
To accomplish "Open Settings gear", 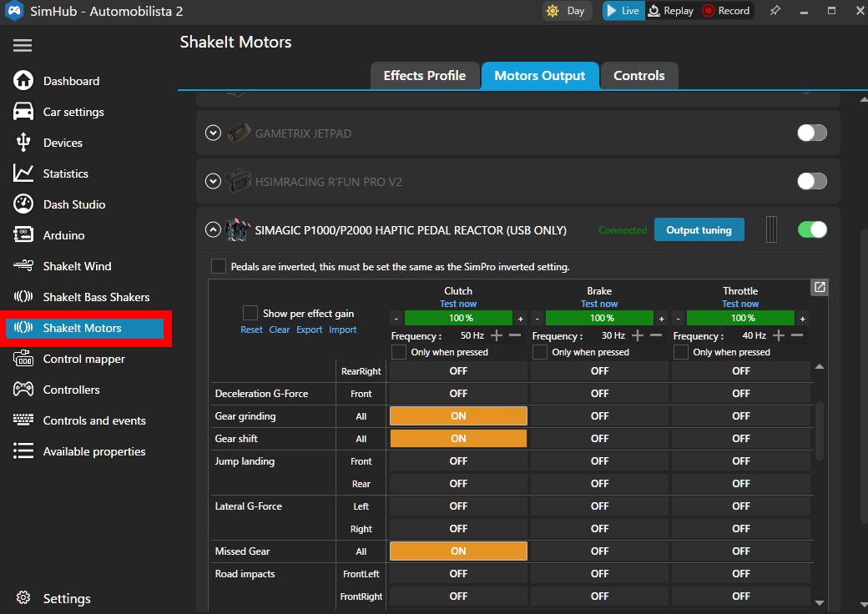I will (x=23, y=598).
